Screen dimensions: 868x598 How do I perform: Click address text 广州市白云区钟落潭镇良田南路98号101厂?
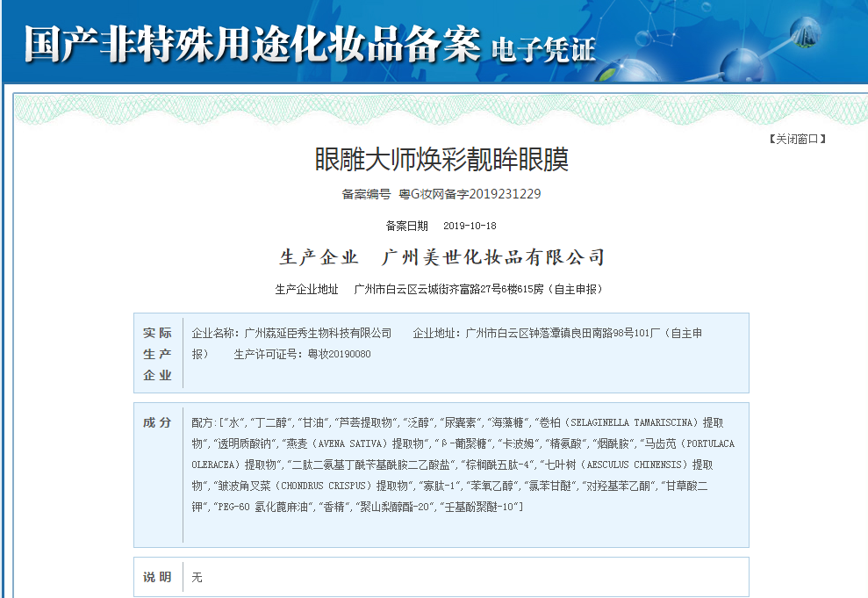click(x=563, y=333)
